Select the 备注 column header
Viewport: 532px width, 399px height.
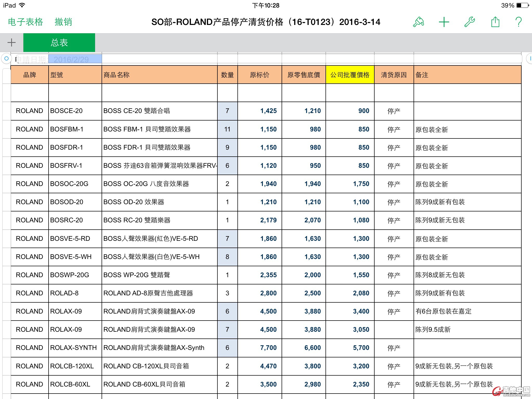pyautogui.click(x=467, y=75)
